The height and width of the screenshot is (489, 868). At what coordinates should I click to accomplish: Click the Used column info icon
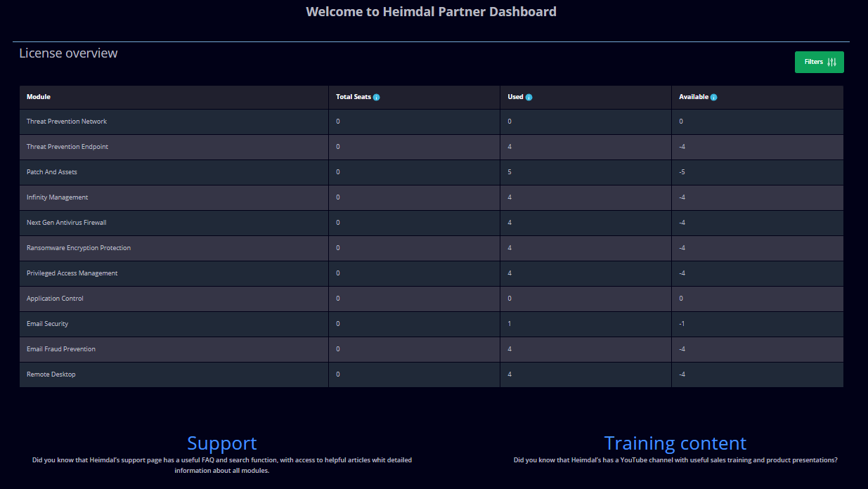(x=529, y=97)
